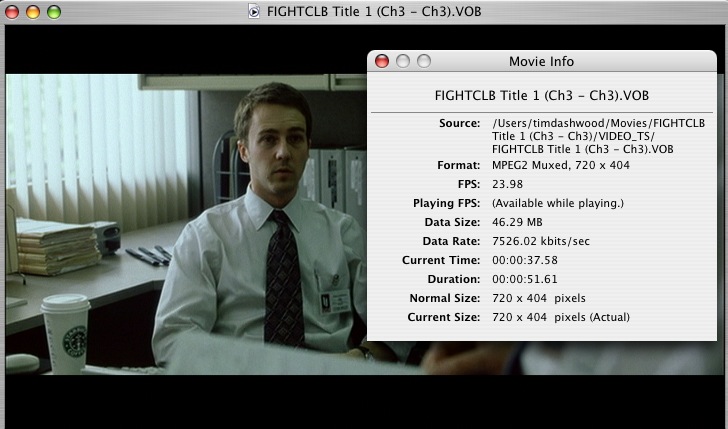Select the Data Size value 46.29 MB
728x429 pixels.
click(x=517, y=222)
